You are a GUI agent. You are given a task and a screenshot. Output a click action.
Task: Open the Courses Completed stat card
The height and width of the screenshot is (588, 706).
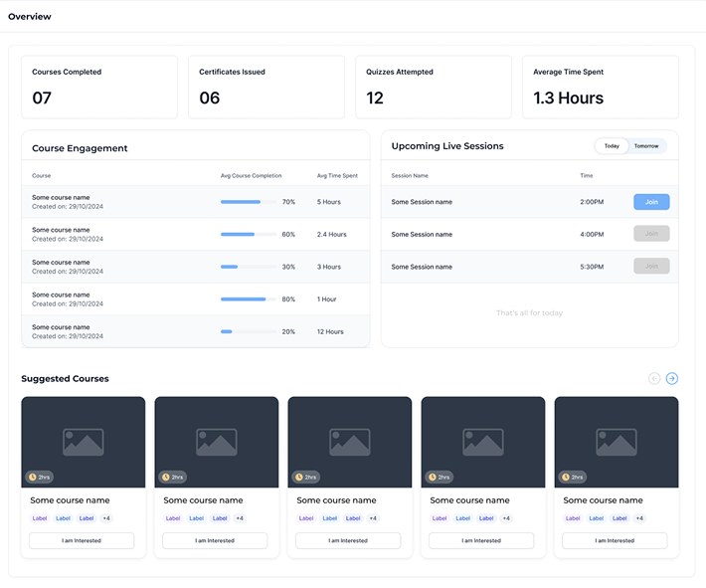coord(99,87)
